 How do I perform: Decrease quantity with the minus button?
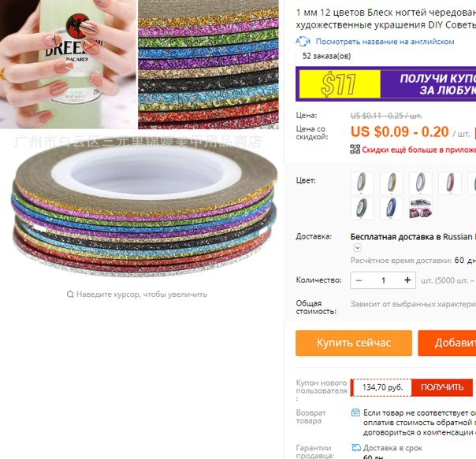pos(359,280)
